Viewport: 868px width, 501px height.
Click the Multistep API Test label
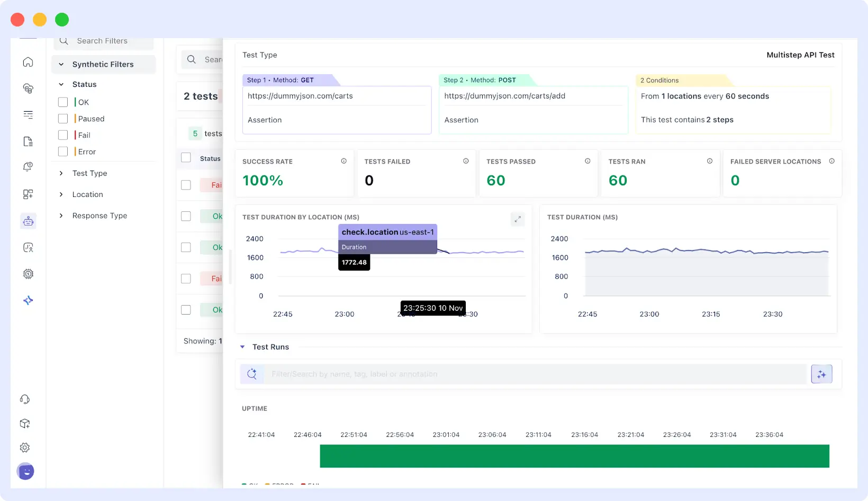click(800, 55)
